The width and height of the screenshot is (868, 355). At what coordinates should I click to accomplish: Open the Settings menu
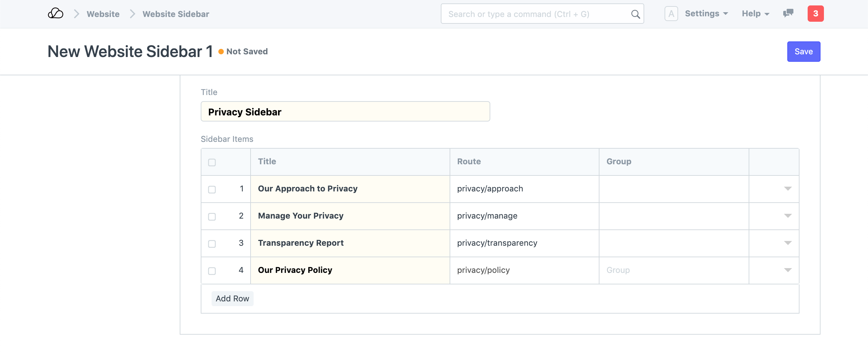tap(706, 14)
